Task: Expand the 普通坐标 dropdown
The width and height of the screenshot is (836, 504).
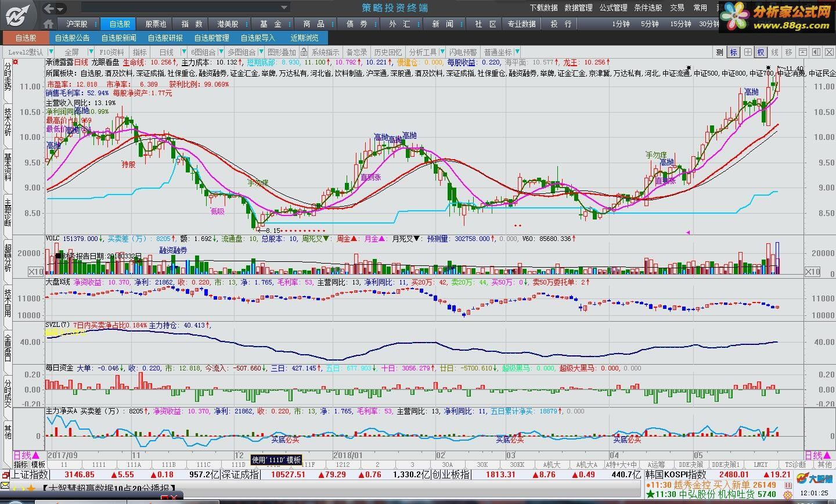Action: pos(517,52)
